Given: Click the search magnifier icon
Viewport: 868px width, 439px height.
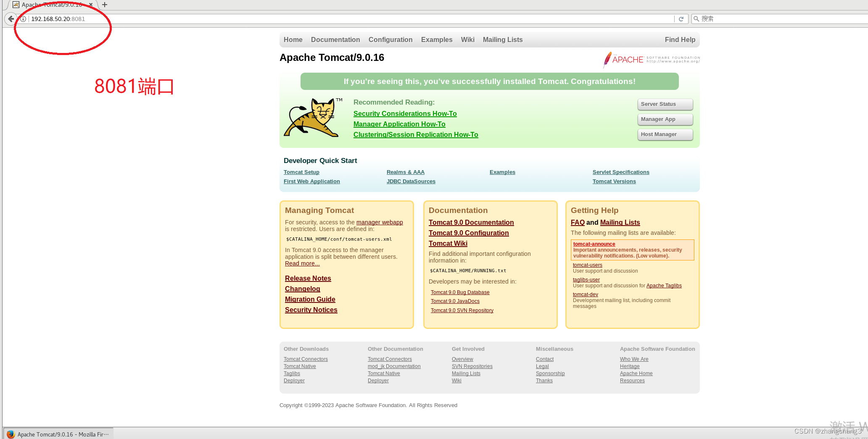Looking at the screenshot, I should point(696,19).
